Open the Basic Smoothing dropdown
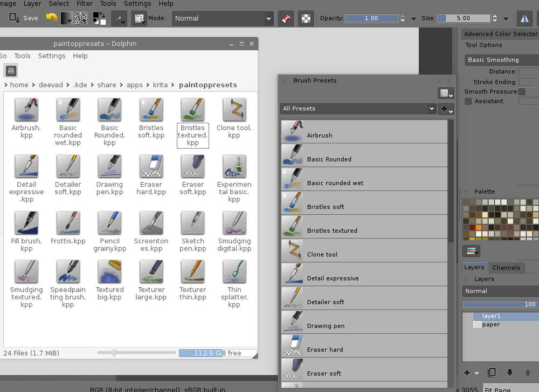The height and width of the screenshot is (392, 539). [501, 60]
